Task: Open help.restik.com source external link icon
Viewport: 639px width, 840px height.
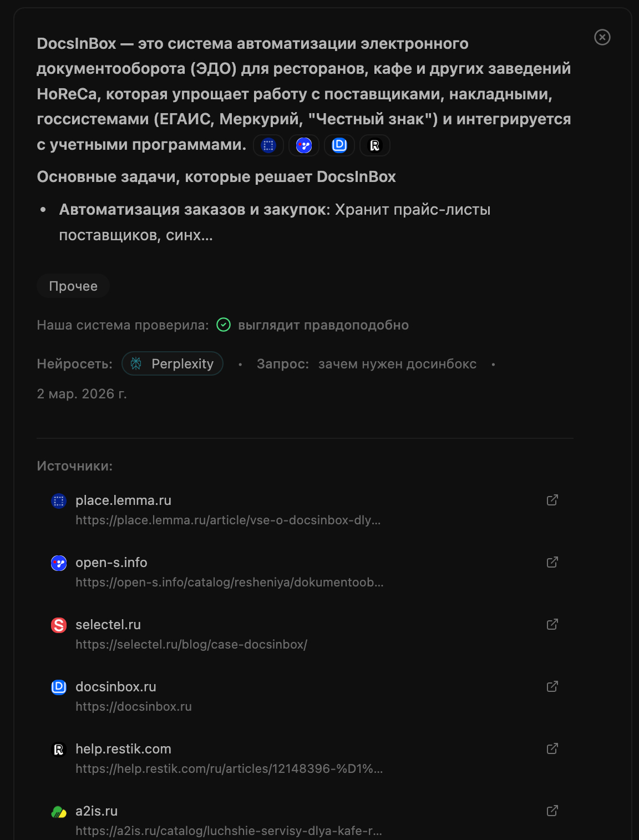Action: tap(552, 748)
